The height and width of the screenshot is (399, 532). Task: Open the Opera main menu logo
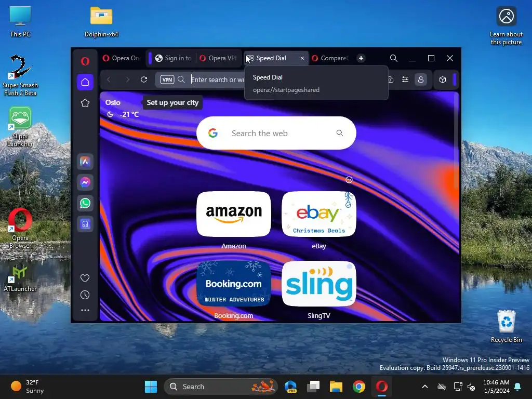85,61
